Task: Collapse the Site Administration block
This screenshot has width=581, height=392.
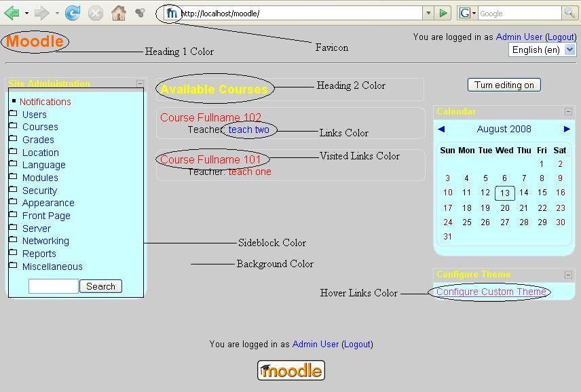Action: 140,84
